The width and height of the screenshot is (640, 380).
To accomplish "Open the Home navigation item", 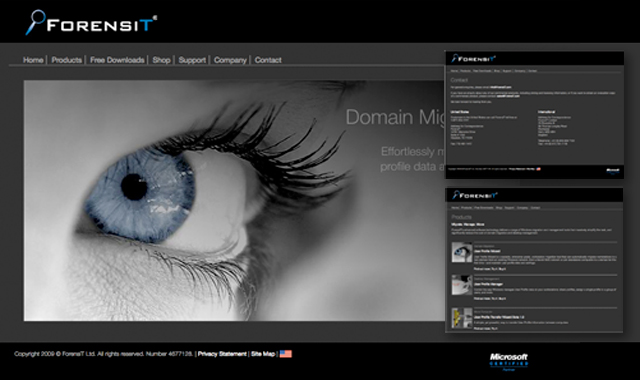I will (x=33, y=60).
